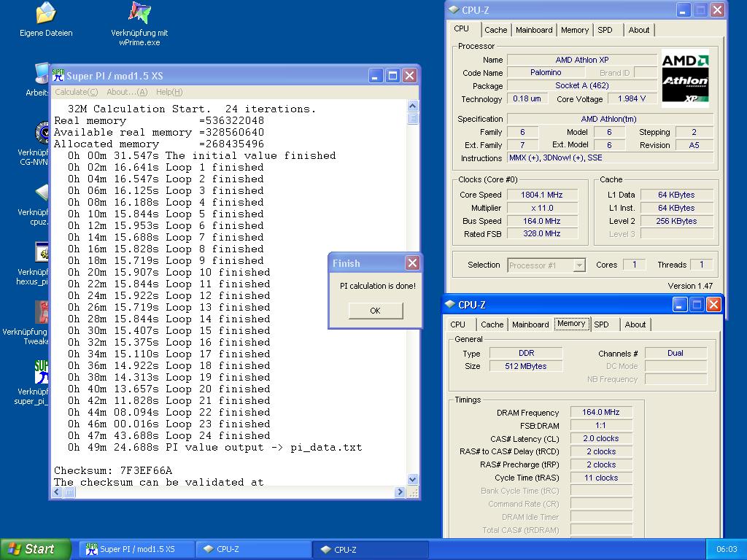Click the Package value Socket A (462)
The width and height of the screenshot is (747, 560).
(582, 86)
